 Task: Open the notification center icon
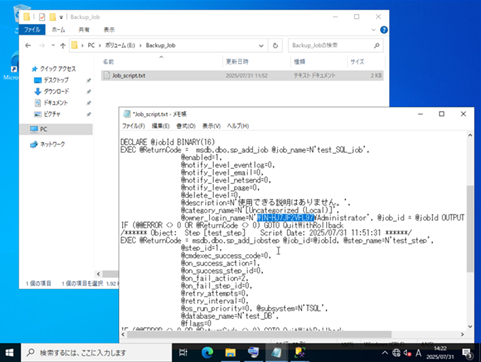click(x=468, y=353)
